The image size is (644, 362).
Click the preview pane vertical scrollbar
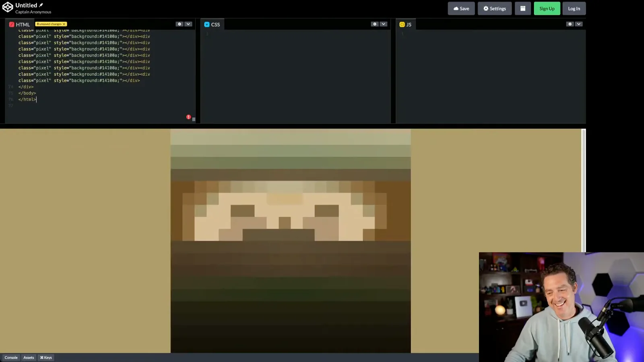[584, 191]
